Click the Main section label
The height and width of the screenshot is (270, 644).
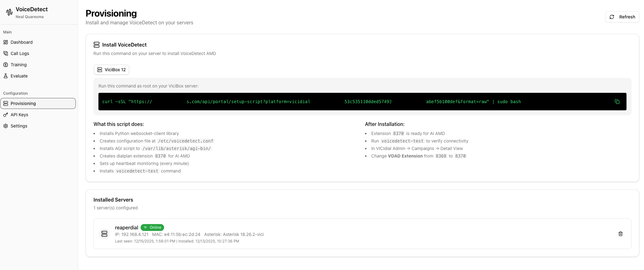(7, 32)
